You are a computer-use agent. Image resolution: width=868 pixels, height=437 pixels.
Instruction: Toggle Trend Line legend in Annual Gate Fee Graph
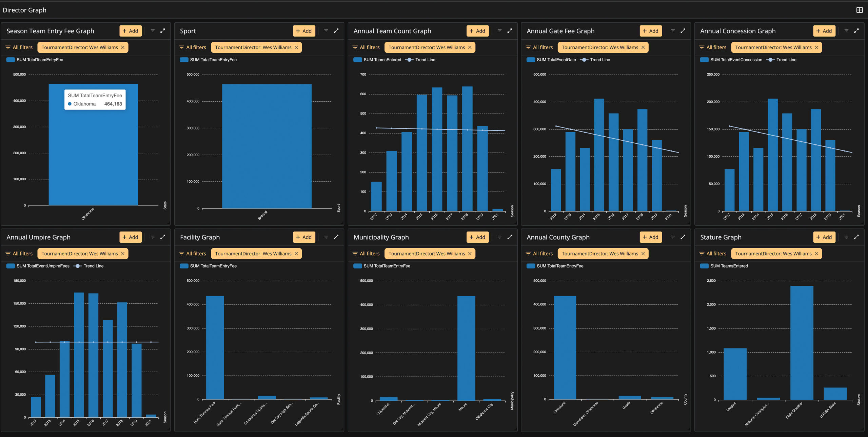click(595, 60)
